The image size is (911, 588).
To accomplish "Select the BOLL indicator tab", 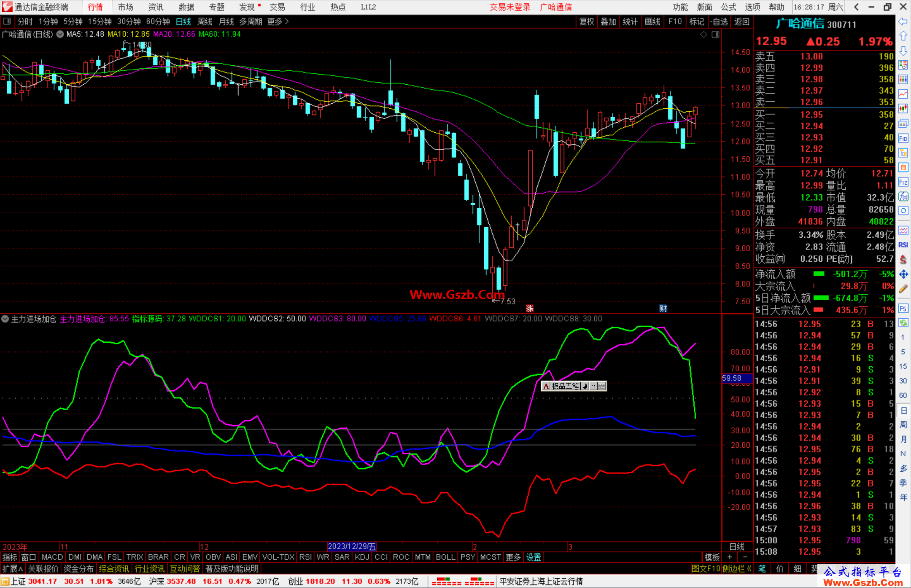I will 445,557.
